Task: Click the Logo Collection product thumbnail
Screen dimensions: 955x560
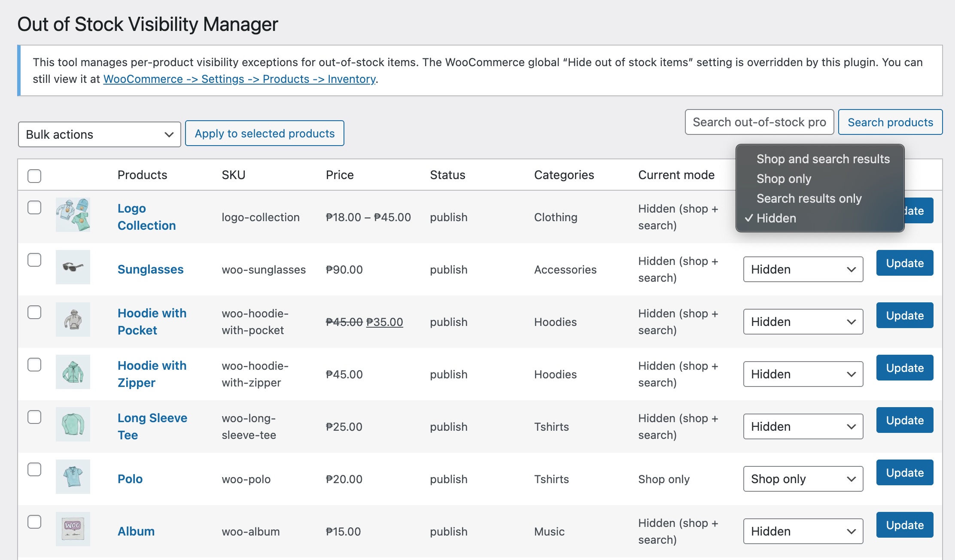Action: [x=73, y=215]
